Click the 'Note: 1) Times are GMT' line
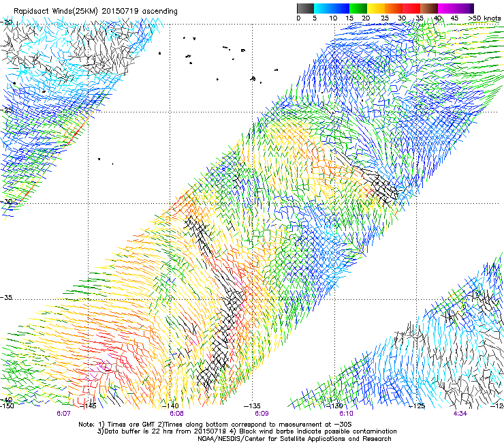504x443 pixels. pyautogui.click(x=215, y=425)
